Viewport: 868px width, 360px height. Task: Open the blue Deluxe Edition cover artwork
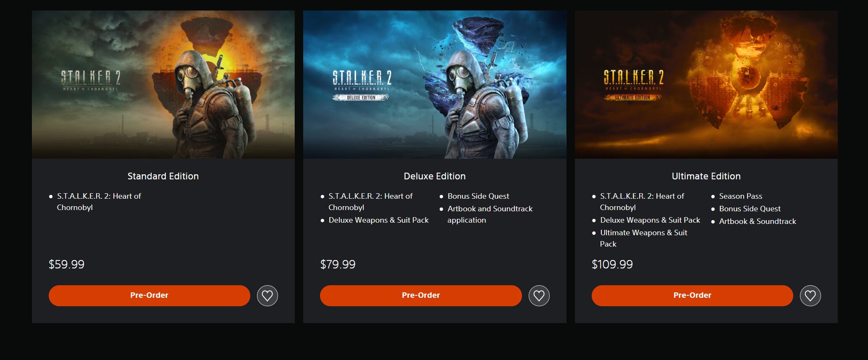point(435,84)
